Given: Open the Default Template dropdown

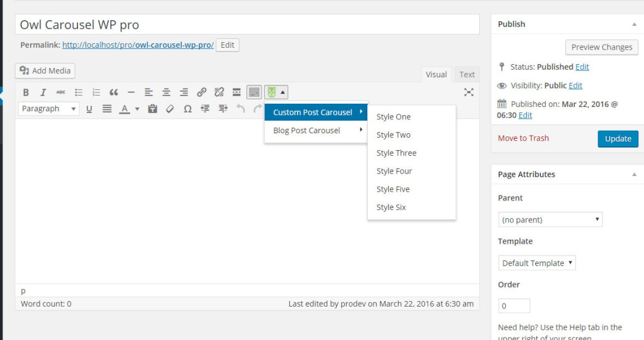Looking at the screenshot, I should tap(537, 263).
